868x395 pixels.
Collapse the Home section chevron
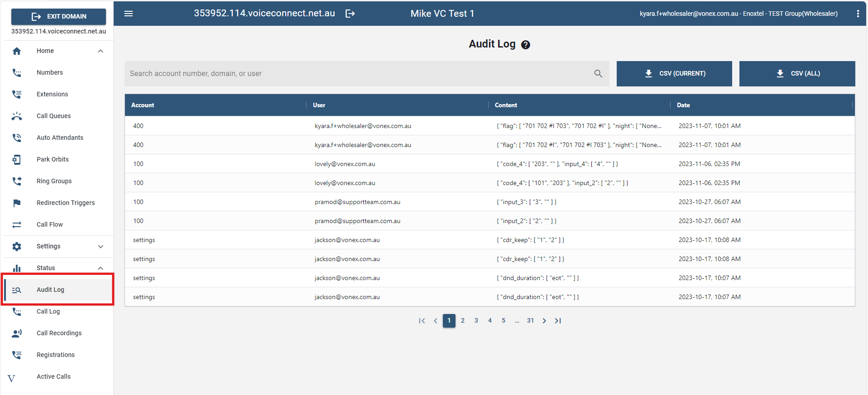(101, 51)
